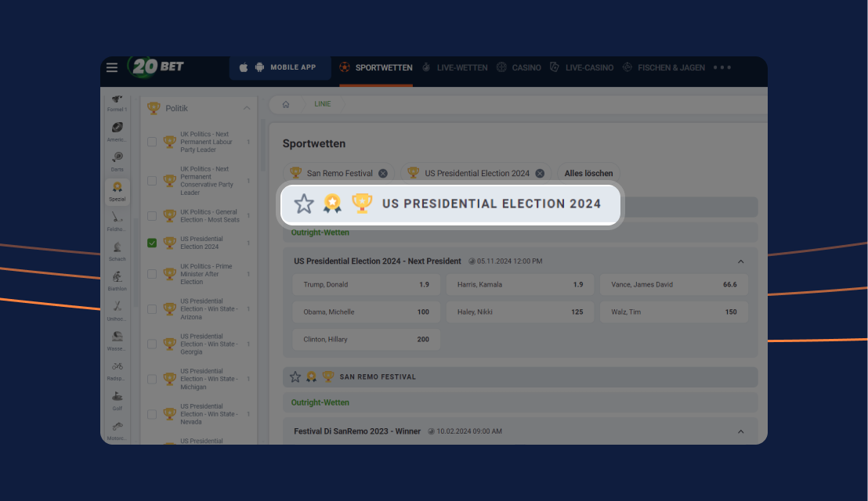Bet on Walz, Tim at 150

[675, 312]
